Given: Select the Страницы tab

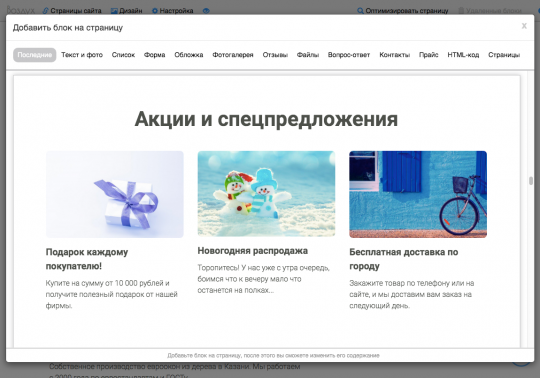Looking at the screenshot, I should coord(504,55).
